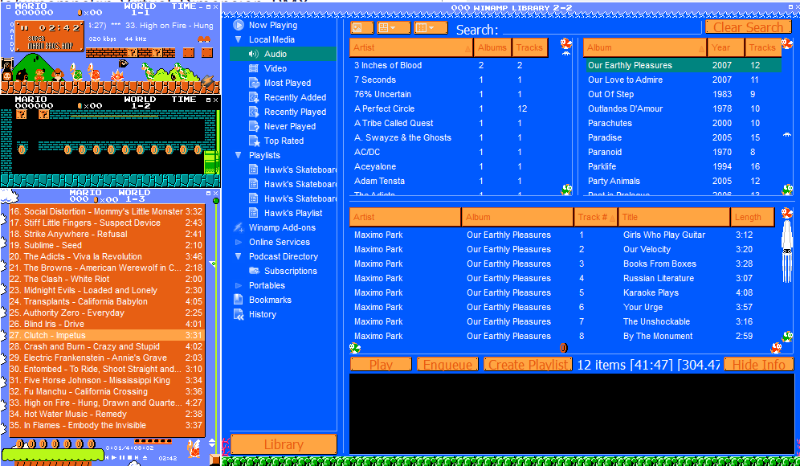Click the squid scrollbar thumb in track list
This screenshot has width=800, height=466.
click(787, 251)
